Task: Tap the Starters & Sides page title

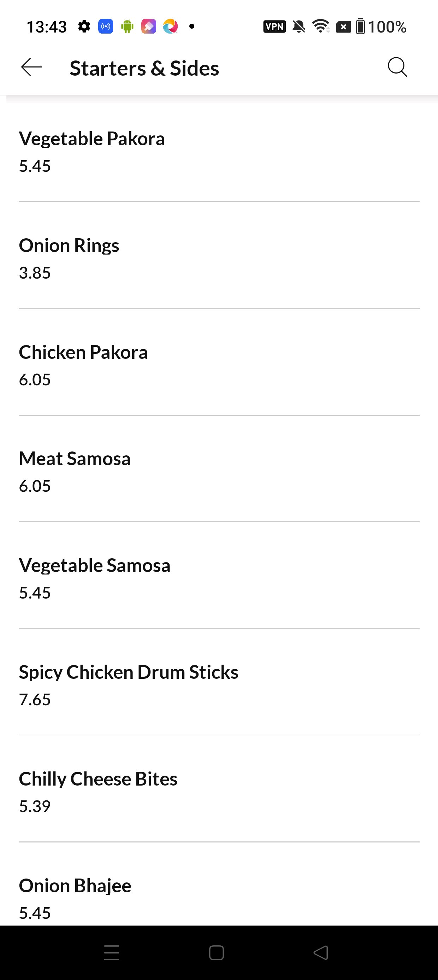Action: pyautogui.click(x=144, y=69)
